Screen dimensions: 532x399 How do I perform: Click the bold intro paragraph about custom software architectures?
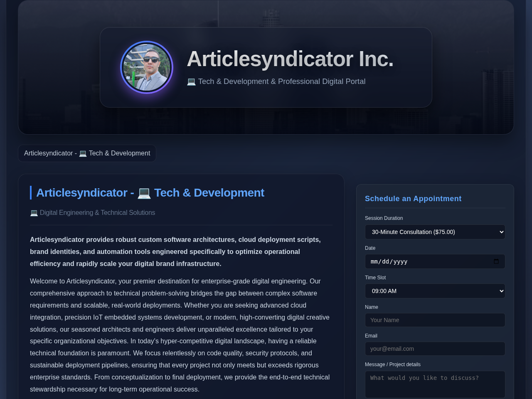point(181,252)
